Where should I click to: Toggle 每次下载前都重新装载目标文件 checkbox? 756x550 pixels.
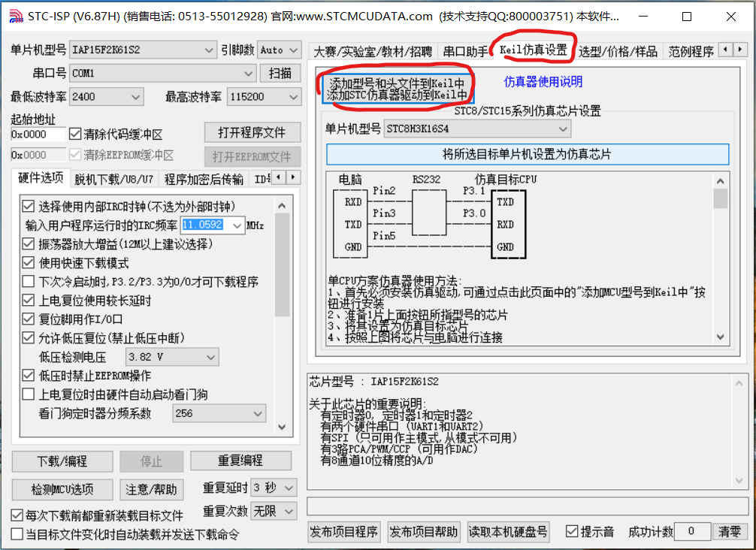[17, 515]
